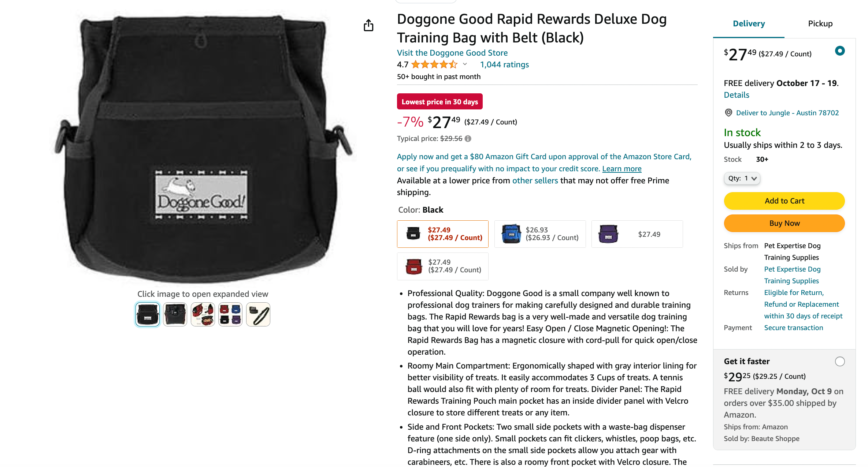Open the 1,044 ratings link

[504, 65]
